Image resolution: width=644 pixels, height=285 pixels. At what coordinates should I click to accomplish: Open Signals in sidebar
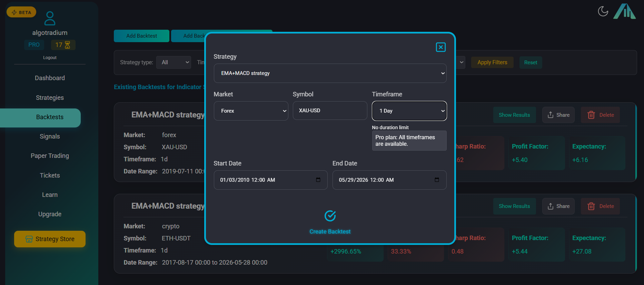pyautogui.click(x=50, y=136)
